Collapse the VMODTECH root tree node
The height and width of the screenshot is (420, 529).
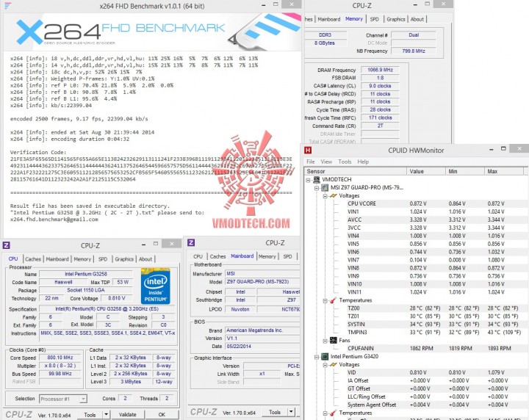(308, 180)
